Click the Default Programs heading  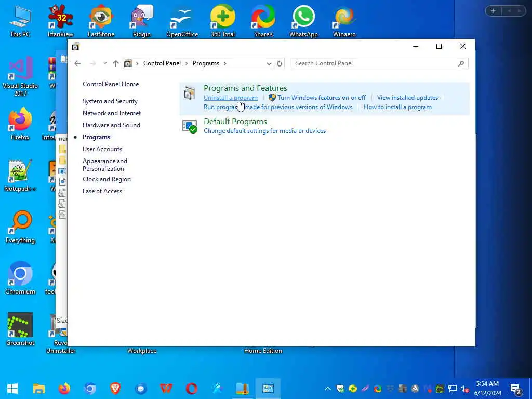tap(235, 122)
